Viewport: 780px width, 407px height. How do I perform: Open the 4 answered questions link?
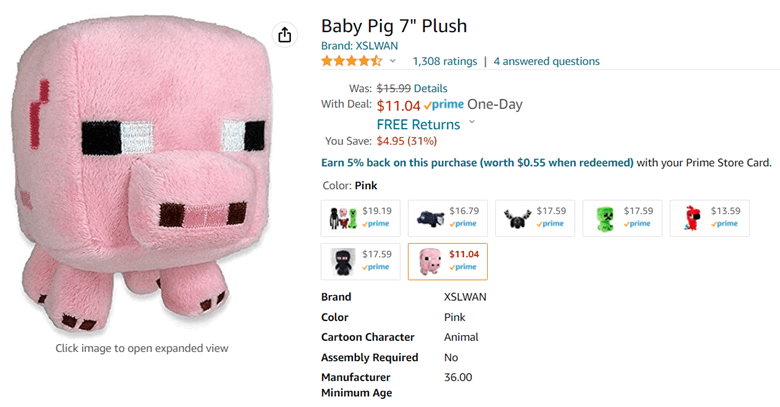(546, 61)
